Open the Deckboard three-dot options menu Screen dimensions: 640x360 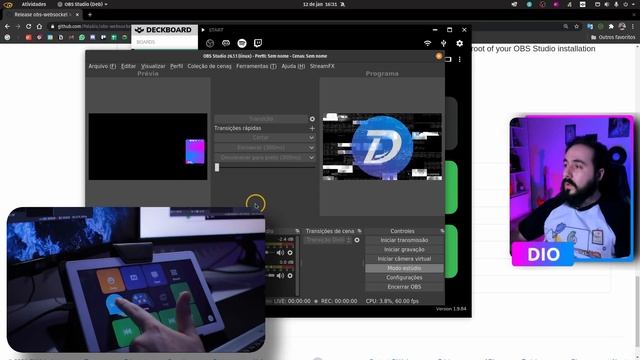point(460,60)
